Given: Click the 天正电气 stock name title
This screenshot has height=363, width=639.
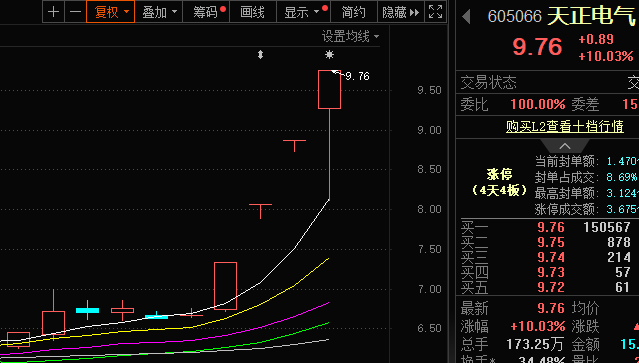Looking at the screenshot, I should tap(591, 16).
